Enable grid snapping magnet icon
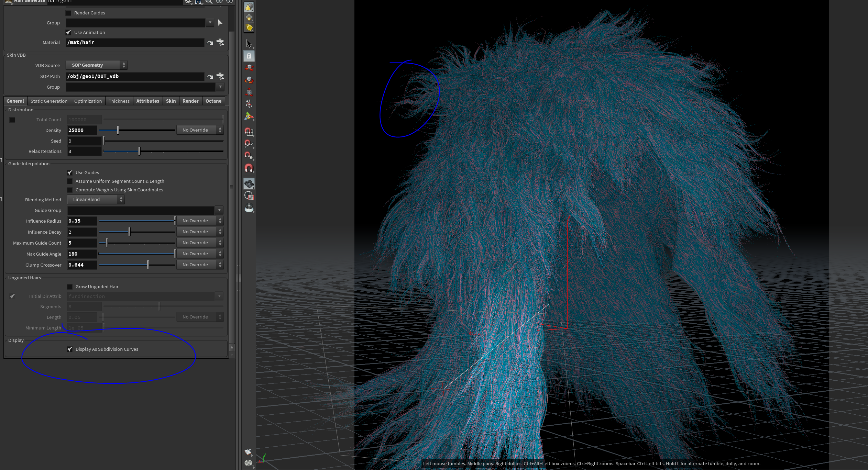Image resolution: width=868 pixels, height=470 pixels. coord(249,132)
